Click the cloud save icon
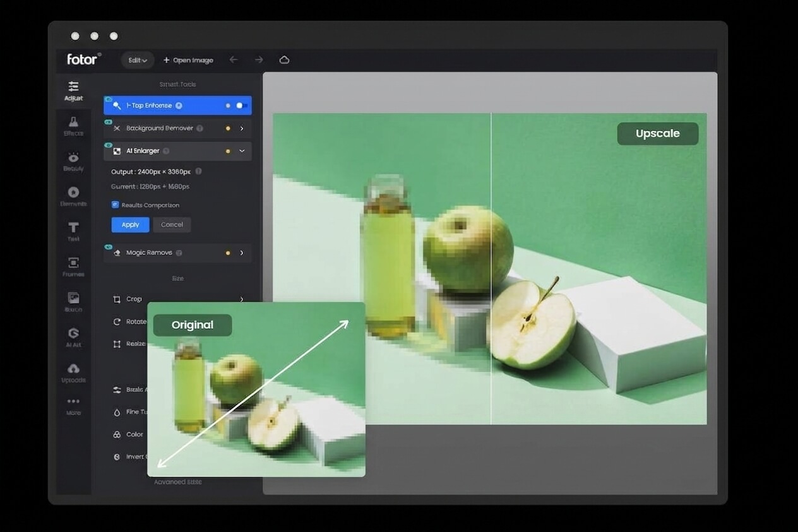The height and width of the screenshot is (532, 798). [284, 59]
